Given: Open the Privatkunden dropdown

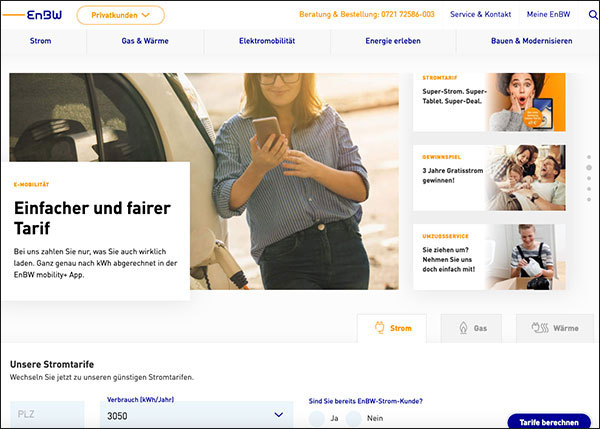Looking at the screenshot, I should click(x=121, y=15).
